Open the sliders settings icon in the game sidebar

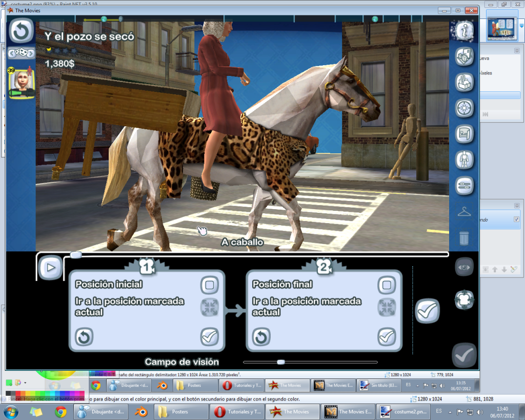click(x=464, y=185)
